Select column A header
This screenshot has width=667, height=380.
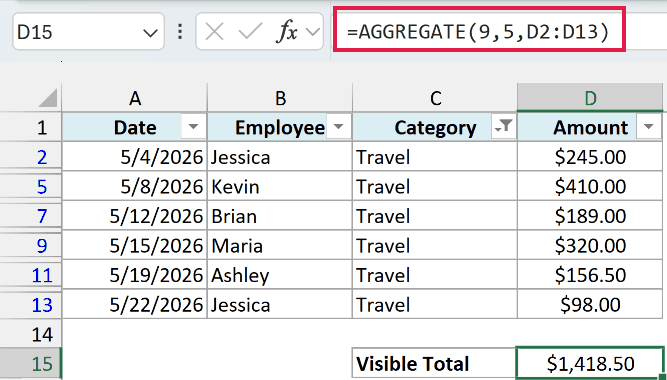135,98
